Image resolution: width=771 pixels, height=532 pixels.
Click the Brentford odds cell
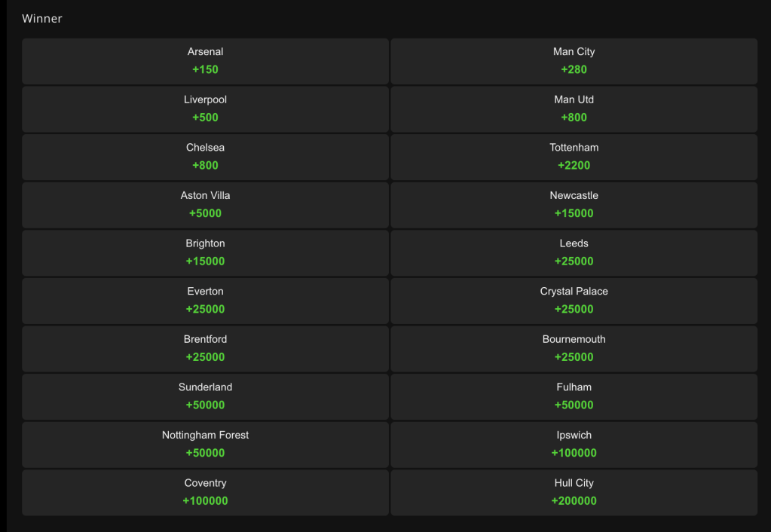(205, 349)
